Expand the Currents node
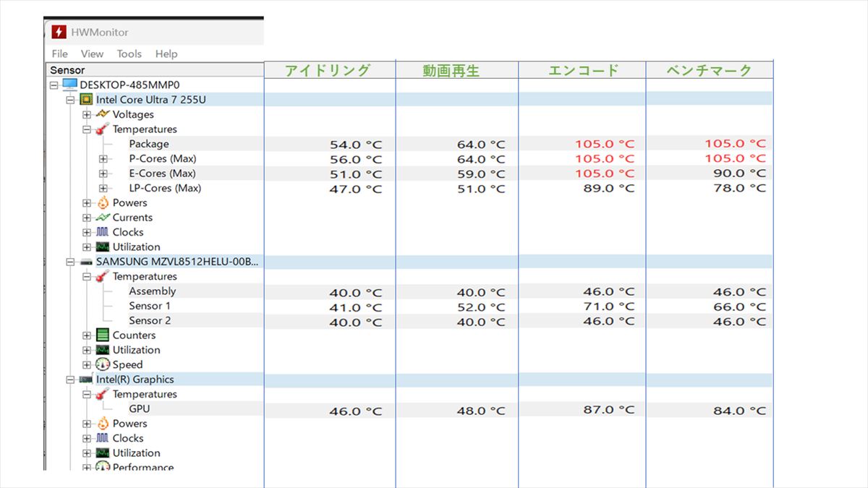Viewport: 868px width, 488px height. pos(87,218)
